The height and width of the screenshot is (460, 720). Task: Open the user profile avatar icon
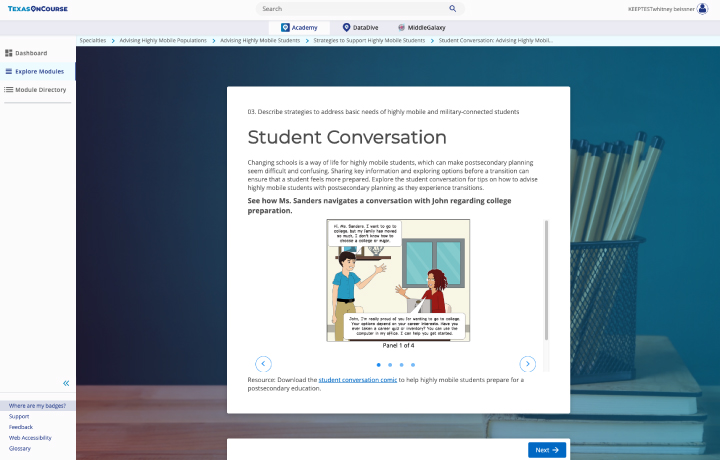pos(702,8)
